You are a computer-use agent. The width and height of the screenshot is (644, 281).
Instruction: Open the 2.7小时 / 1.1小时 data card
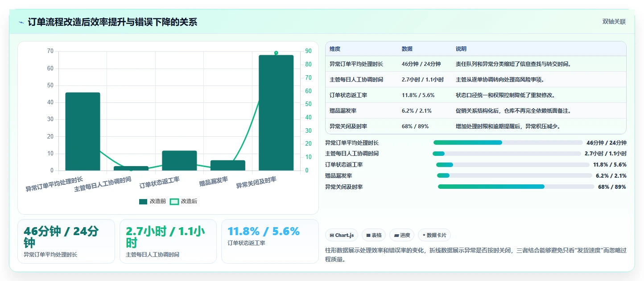click(x=168, y=241)
